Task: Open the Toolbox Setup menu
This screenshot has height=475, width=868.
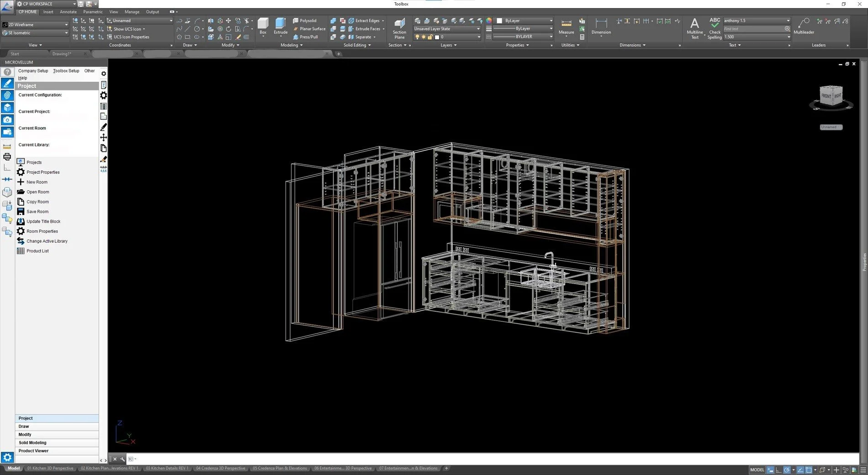Action: (66, 71)
